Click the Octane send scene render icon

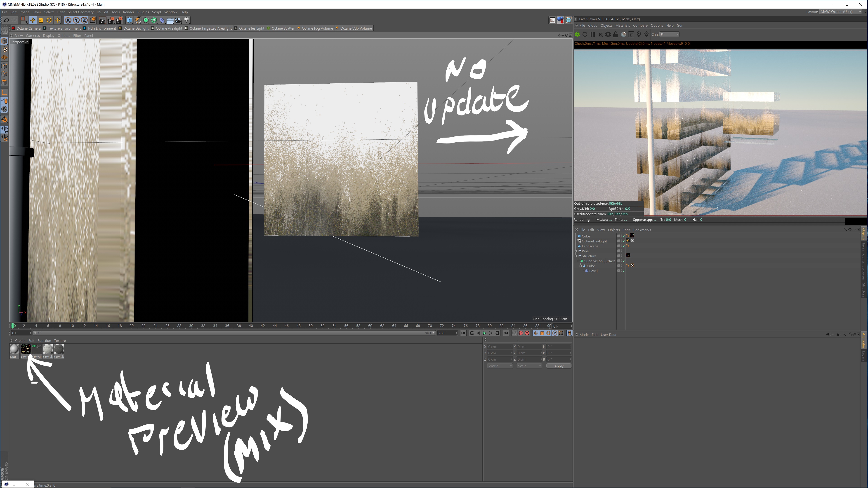click(x=577, y=34)
